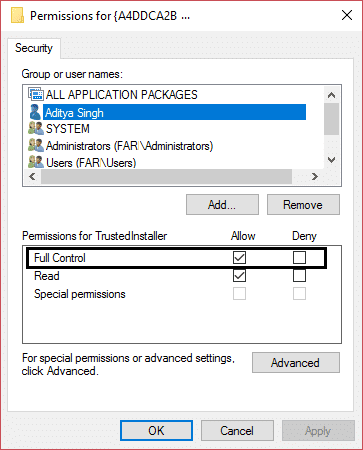Select the Security tab

pos(34,48)
